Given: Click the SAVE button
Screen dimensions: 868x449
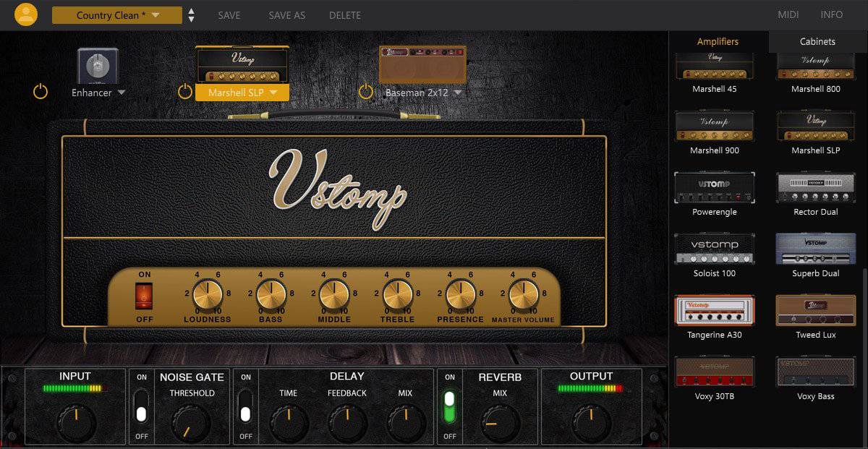Looking at the screenshot, I should tap(229, 15).
